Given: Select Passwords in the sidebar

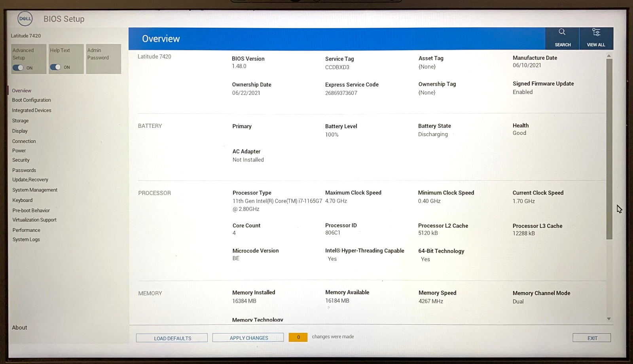Looking at the screenshot, I should coord(24,170).
